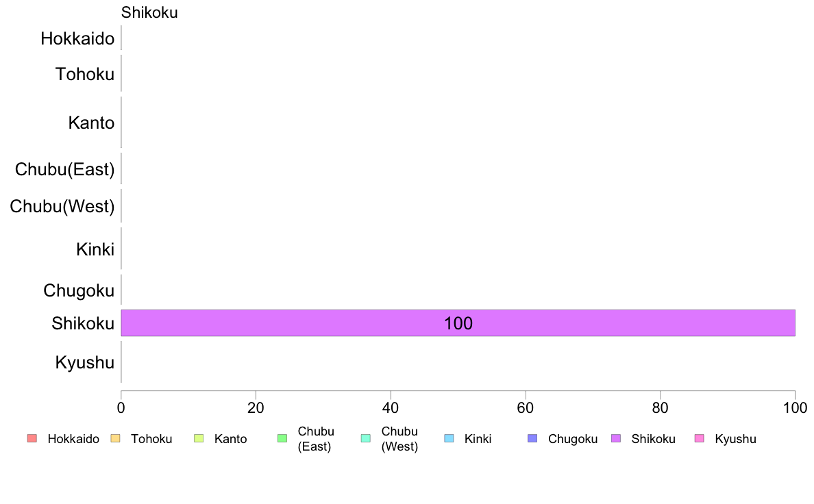Click the Kyushu y-axis label
This screenshot has width=814, height=504.
click(84, 362)
